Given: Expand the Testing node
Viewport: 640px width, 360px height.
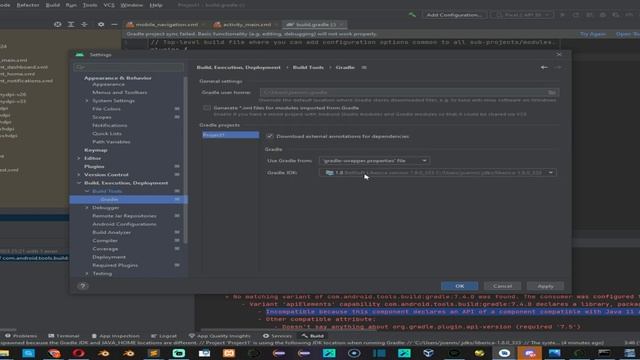Looking at the screenshot, I should 87,273.
